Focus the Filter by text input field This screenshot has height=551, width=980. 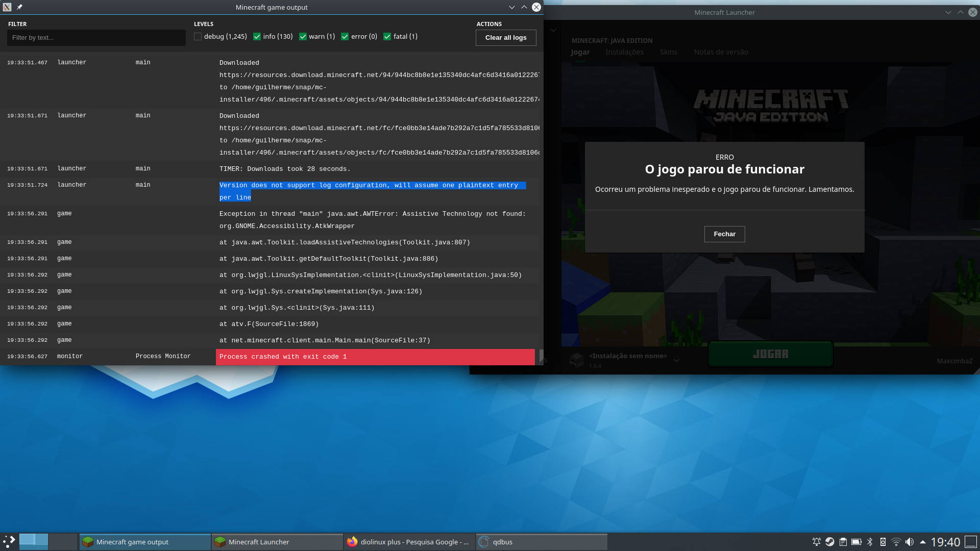(96, 38)
